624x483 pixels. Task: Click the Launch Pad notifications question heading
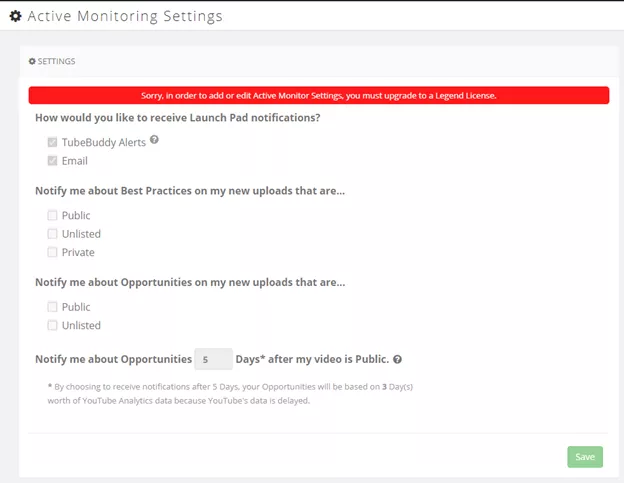[x=178, y=118]
